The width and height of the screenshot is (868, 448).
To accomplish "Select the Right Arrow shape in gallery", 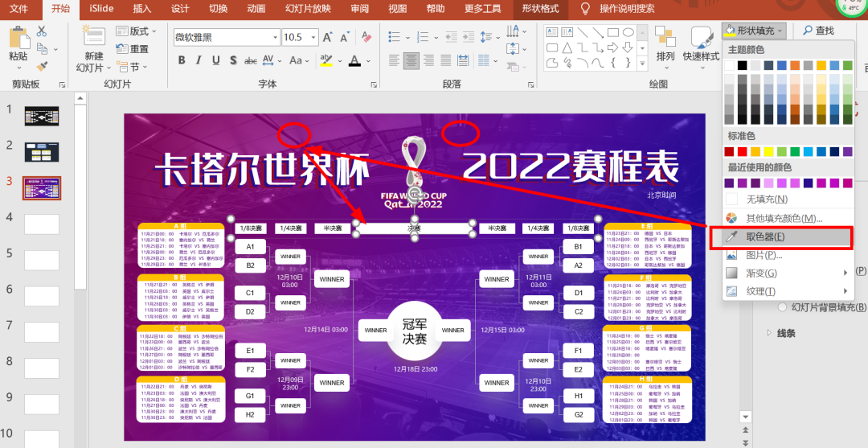I will tap(612, 47).
